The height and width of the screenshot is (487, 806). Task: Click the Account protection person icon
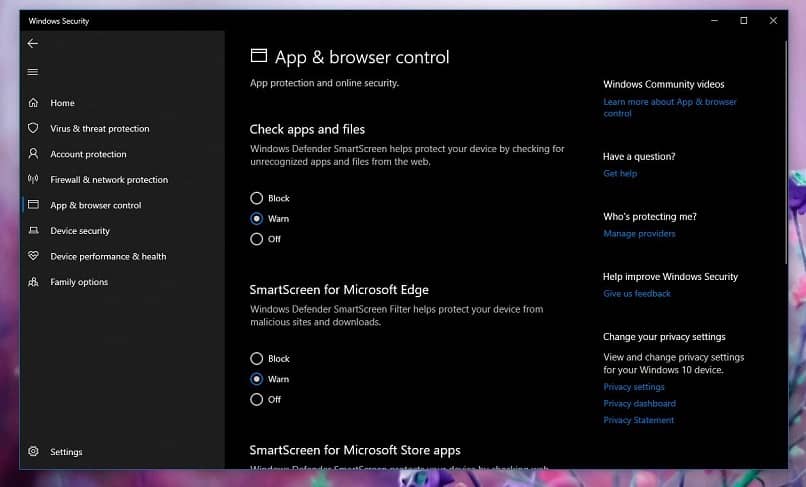pyautogui.click(x=33, y=154)
